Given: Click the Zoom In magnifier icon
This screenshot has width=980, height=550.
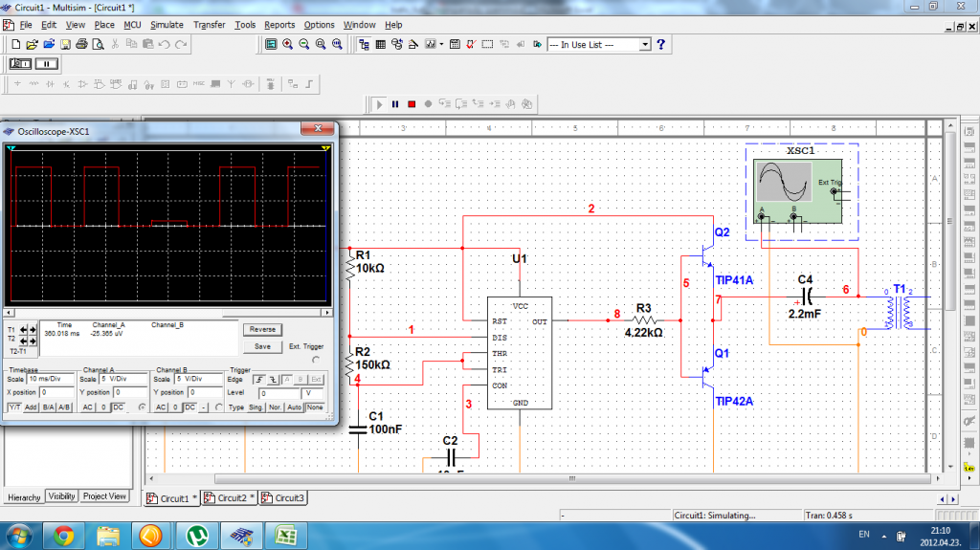Looking at the screenshot, I should click(287, 45).
